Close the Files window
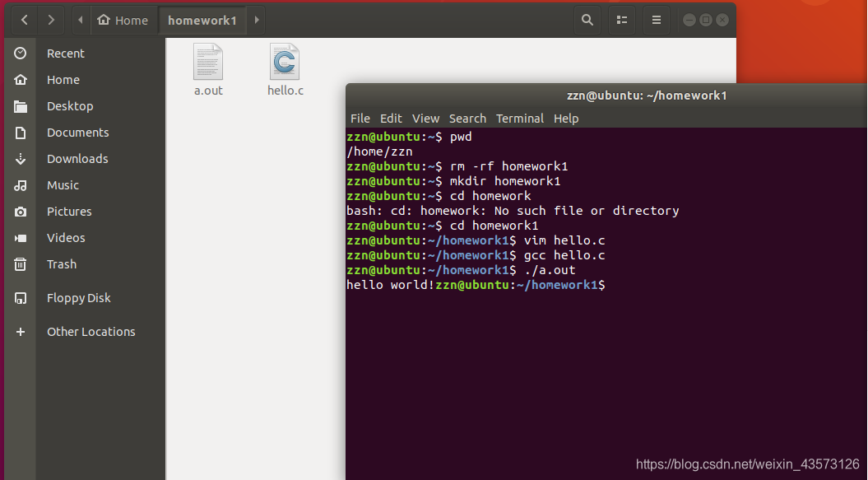Viewport: 868px width, 480px height. click(x=722, y=20)
